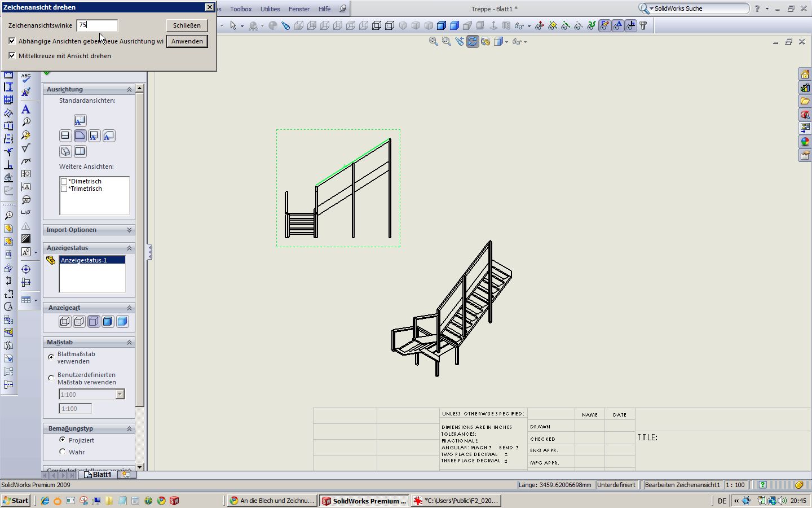The height and width of the screenshot is (508, 812).
Task: Collapse the Maßstab section
Action: [129, 342]
